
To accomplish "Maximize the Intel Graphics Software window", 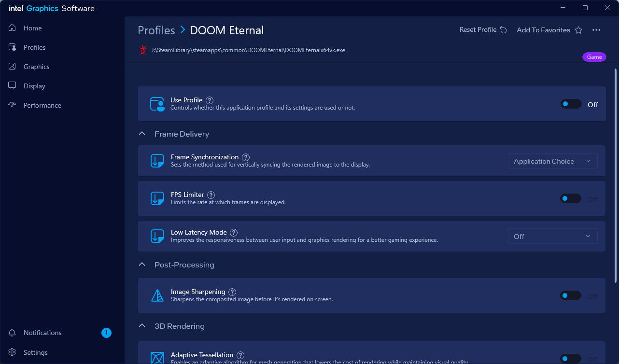I will (x=585, y=8).
